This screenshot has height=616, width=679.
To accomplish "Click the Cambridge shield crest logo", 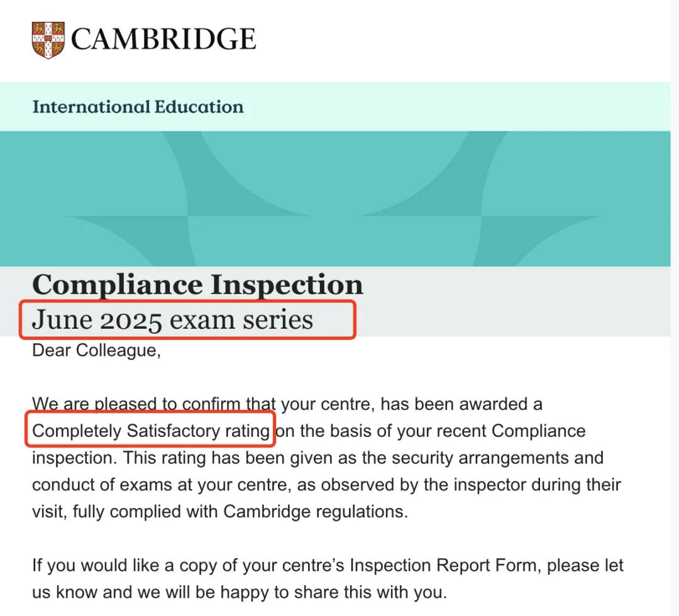I will tap(48, 40).
